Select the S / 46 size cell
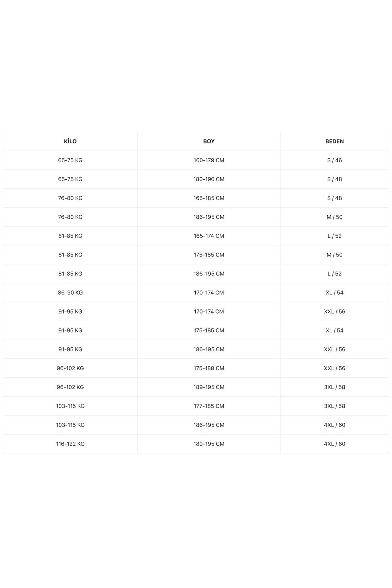Viewport: 392px width, 588px height. 335,160
